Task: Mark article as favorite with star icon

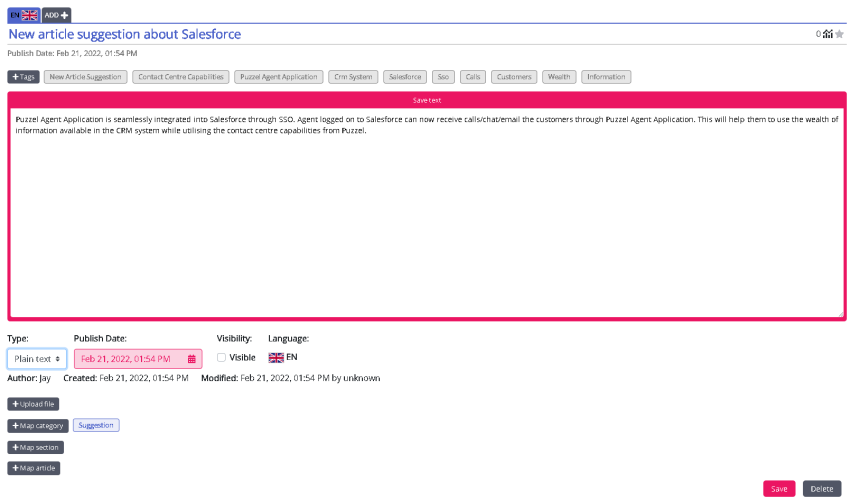Action: click(x=840, y=34)
